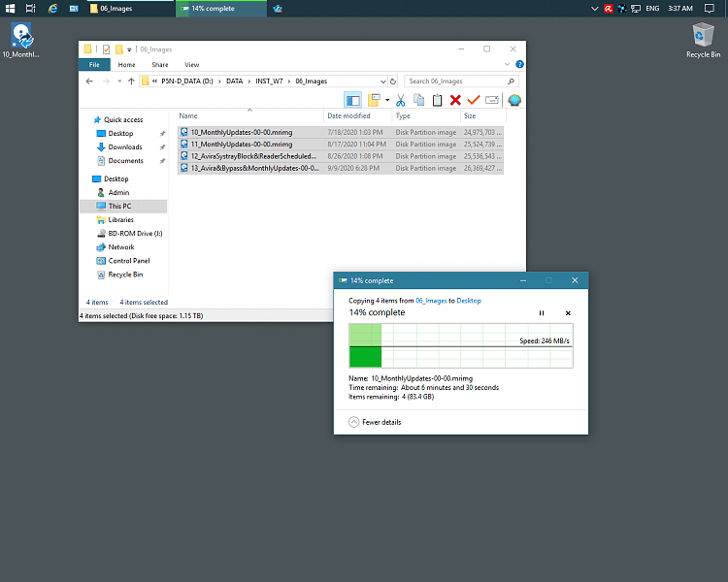Open the Action Center notifications icon
Screen dimensions: 728x582
pos(709,9)
